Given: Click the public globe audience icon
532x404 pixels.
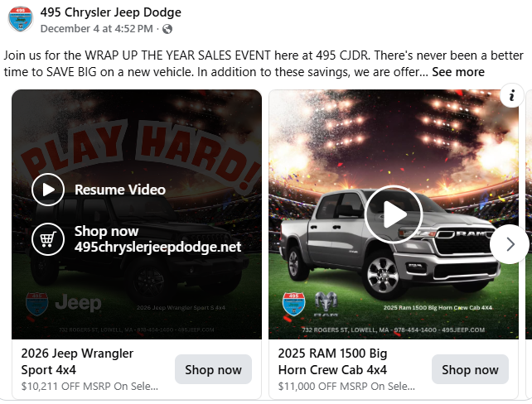Looking at the screenshot, I should click(x=167, y=29).
